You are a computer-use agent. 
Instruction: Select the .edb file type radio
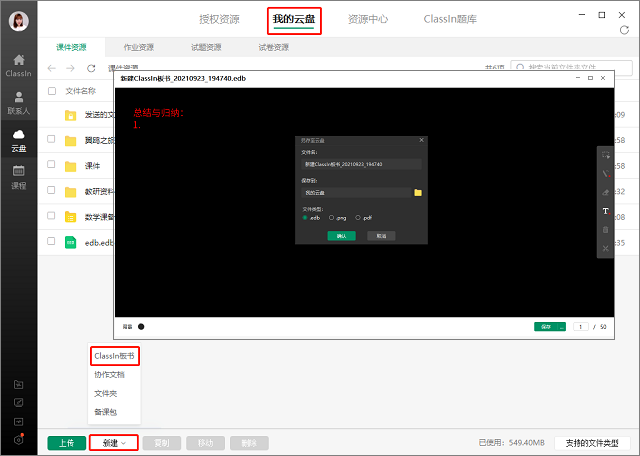click(x=305, y=218)
